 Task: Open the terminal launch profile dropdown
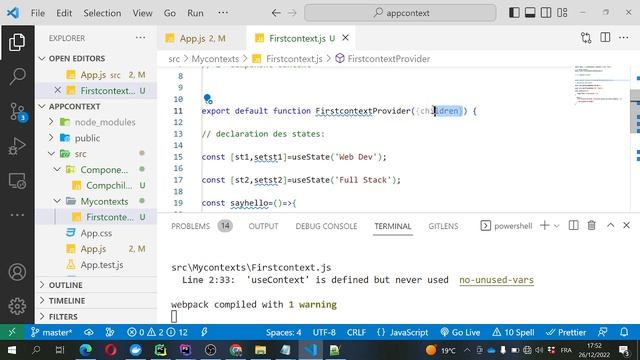[556, 226]
